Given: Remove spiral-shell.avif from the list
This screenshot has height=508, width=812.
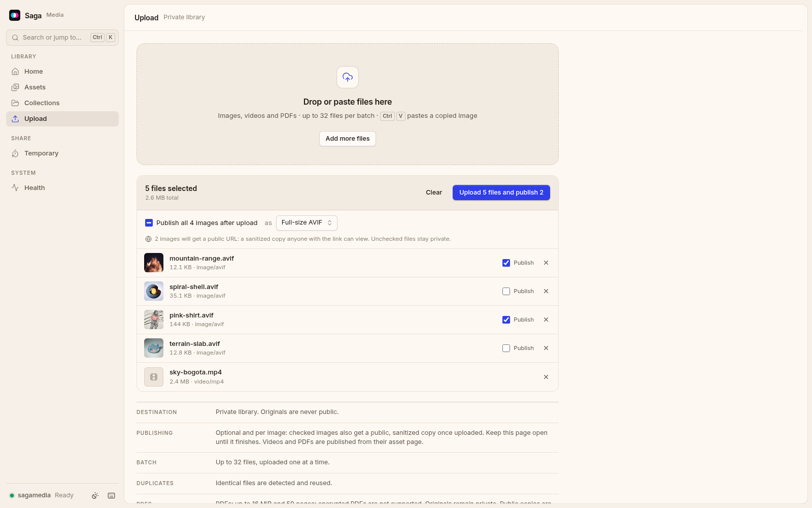Looking at the screenshot, I should click(x=546, y=291).
